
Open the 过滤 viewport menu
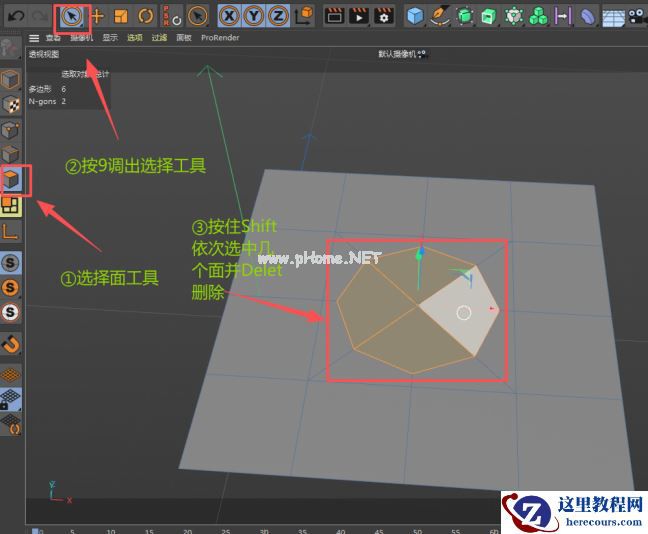(159, 37)
